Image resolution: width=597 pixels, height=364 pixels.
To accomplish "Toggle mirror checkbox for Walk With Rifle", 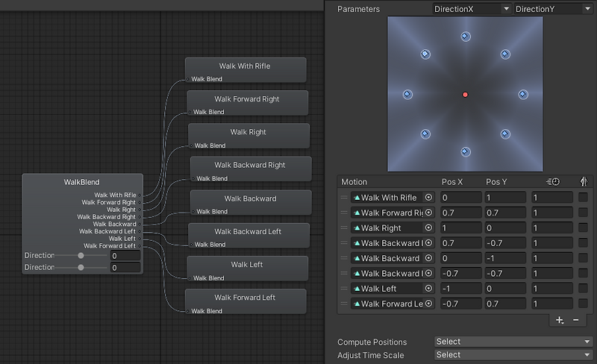I will click(x=583, y=197).
